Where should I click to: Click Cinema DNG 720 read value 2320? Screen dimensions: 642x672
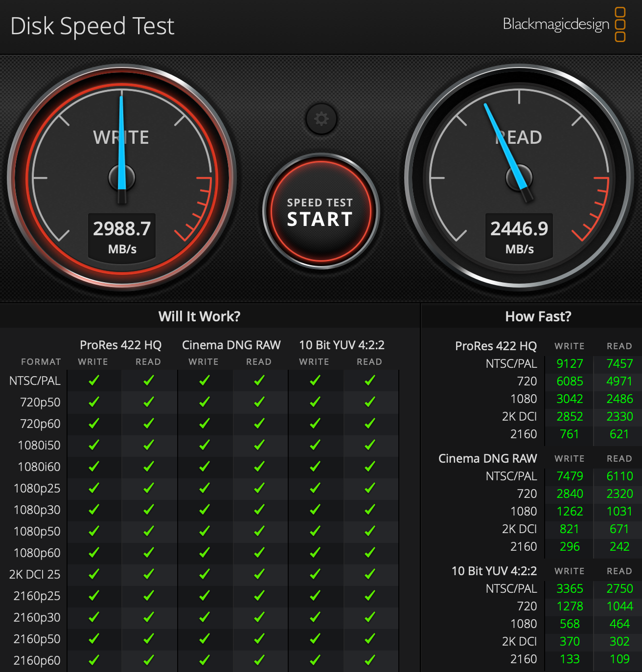pyautogui.click(x=620, y=493)
